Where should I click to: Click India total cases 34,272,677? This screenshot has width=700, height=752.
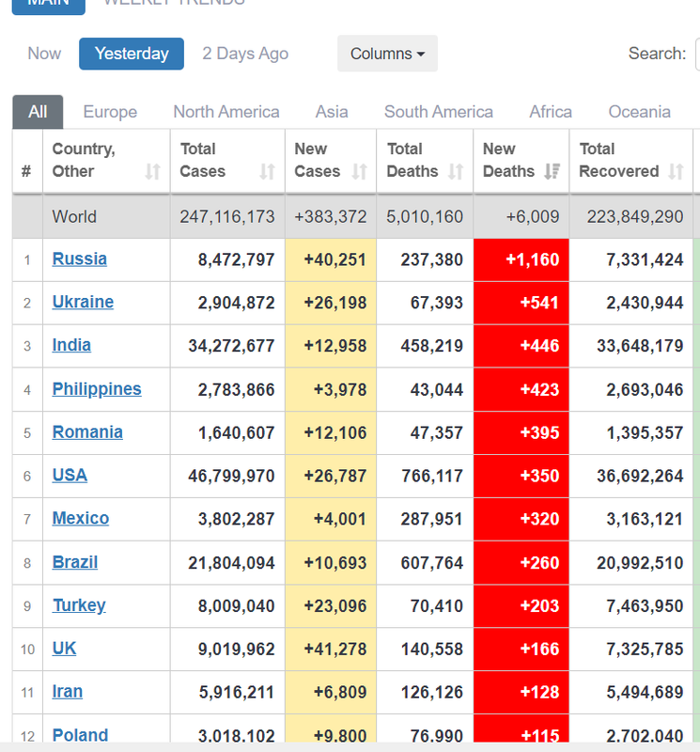231,346
